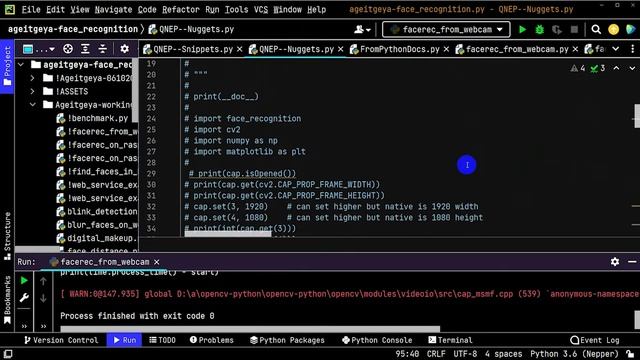This screenshot has width=640, height=360.
Task: Open Run panel settings gear
Action: (615, 262)
